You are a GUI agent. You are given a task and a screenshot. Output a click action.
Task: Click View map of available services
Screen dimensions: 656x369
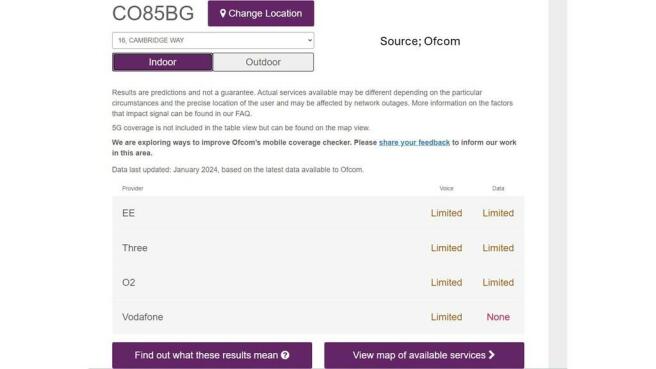click(424, 355)
